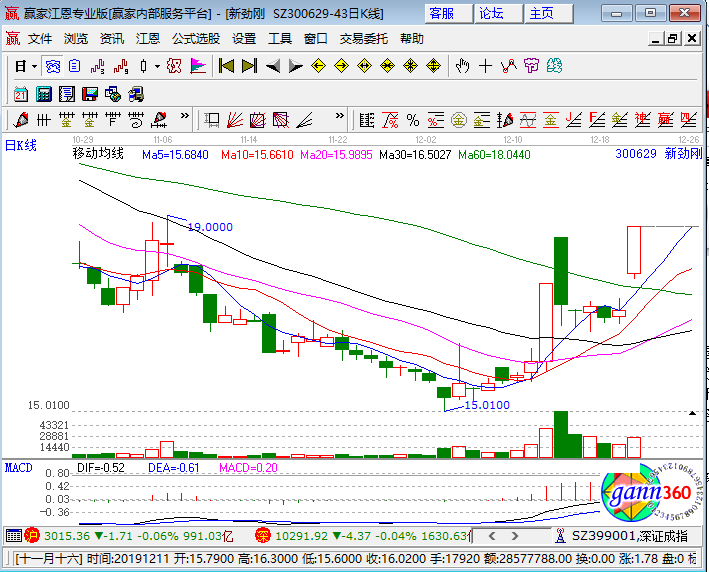This screenshot has width=709, height=572.
Task: Select the hand pan tool
Action: coord(462,66)
